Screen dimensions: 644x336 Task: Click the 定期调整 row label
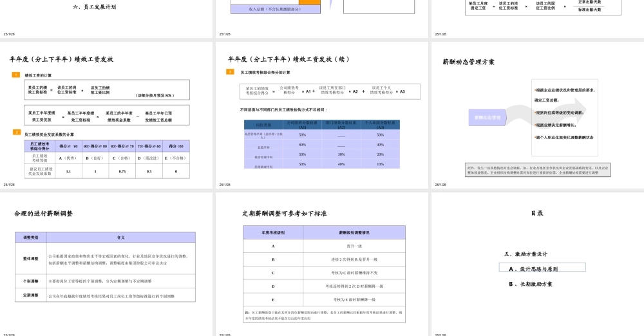pos(31,295)
